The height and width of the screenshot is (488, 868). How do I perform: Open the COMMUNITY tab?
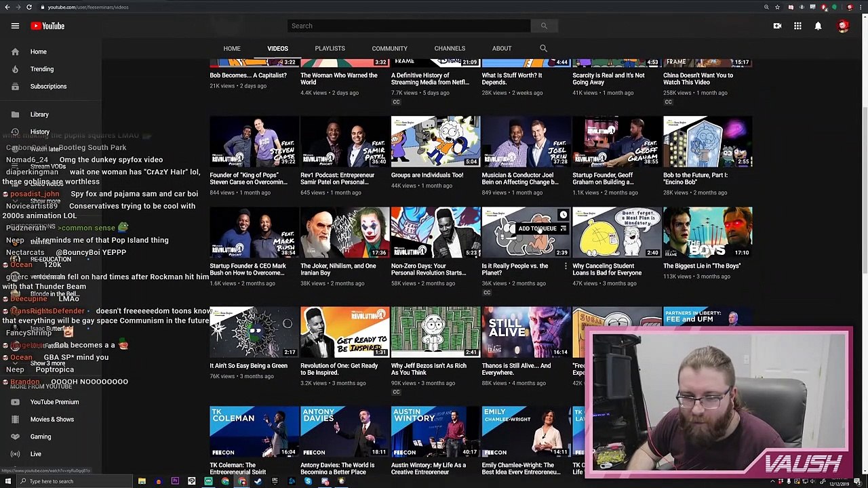click(389, 49)
